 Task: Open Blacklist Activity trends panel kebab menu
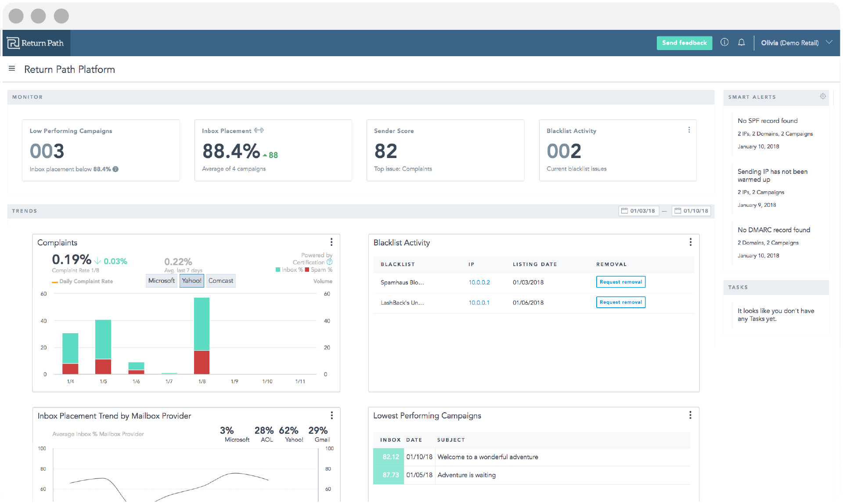[x=691, y=242]
